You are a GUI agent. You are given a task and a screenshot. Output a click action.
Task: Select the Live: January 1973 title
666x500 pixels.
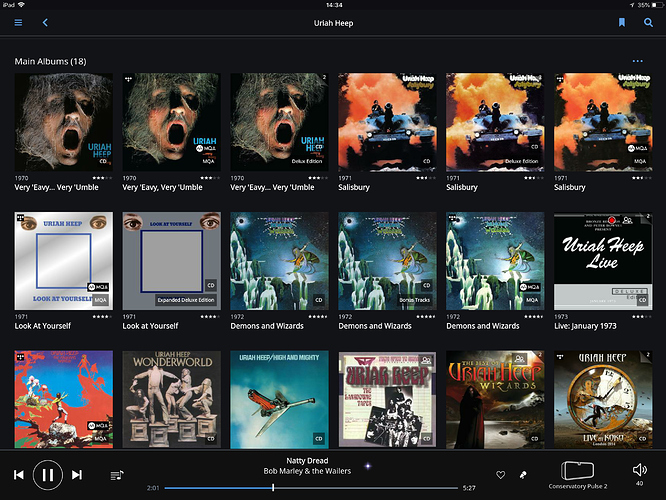[585, 326]
